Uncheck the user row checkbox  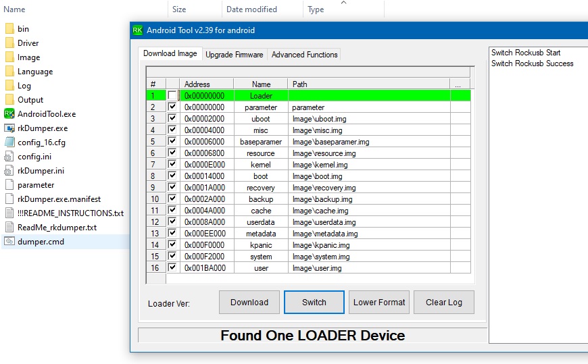[172, 267]
